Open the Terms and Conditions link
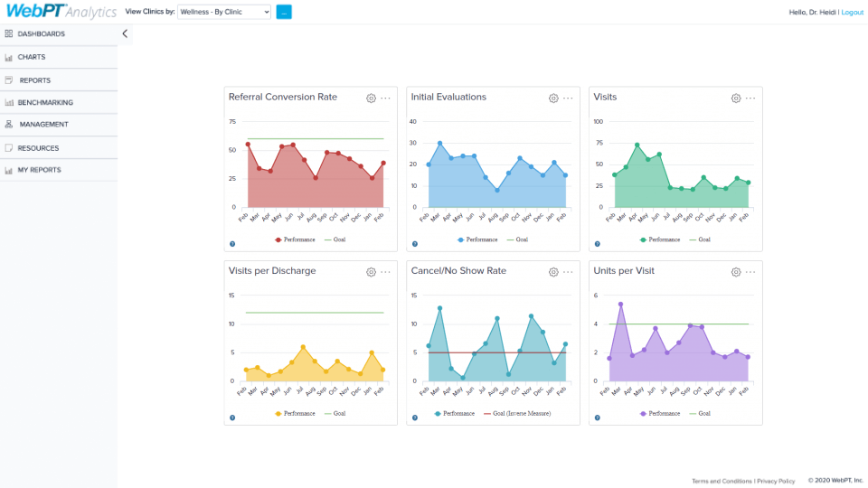This screenshot has height=488, width=868. click(x=722, y=481)
